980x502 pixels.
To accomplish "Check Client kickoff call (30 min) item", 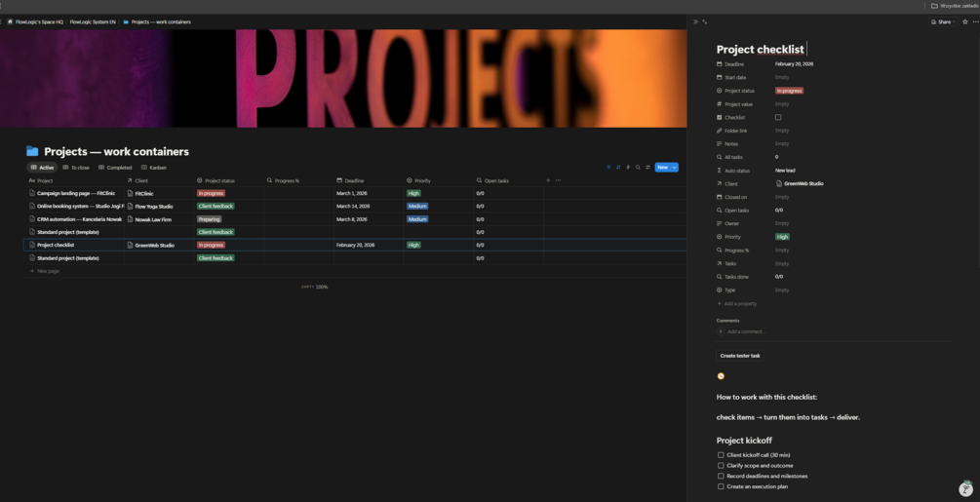I will tap(721, 455).
